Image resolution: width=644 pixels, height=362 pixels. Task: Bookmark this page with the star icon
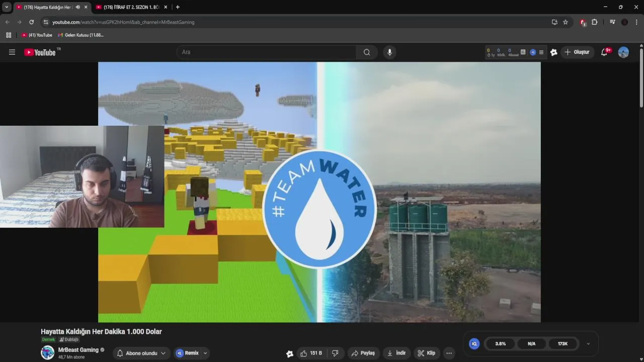566,22
